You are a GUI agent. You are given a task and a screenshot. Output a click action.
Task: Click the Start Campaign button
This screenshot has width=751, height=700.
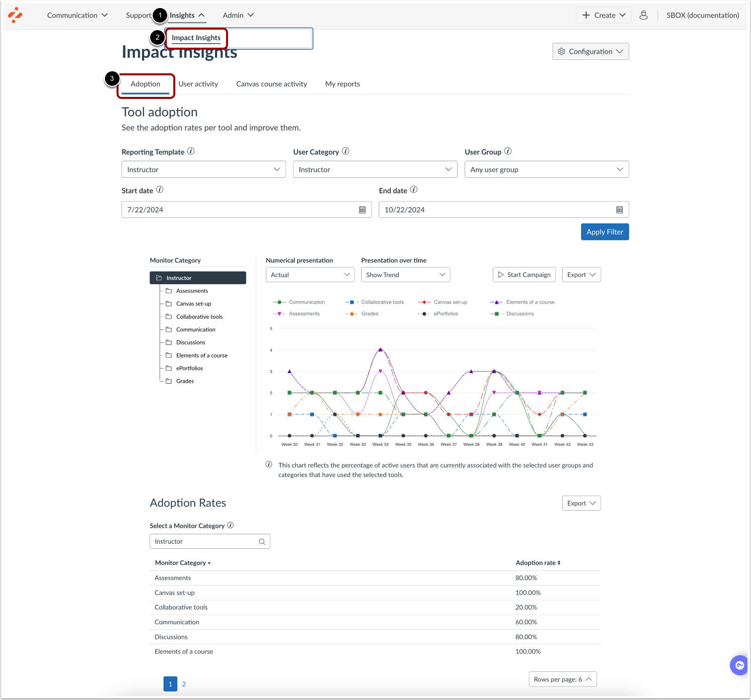tap(524, 274)
